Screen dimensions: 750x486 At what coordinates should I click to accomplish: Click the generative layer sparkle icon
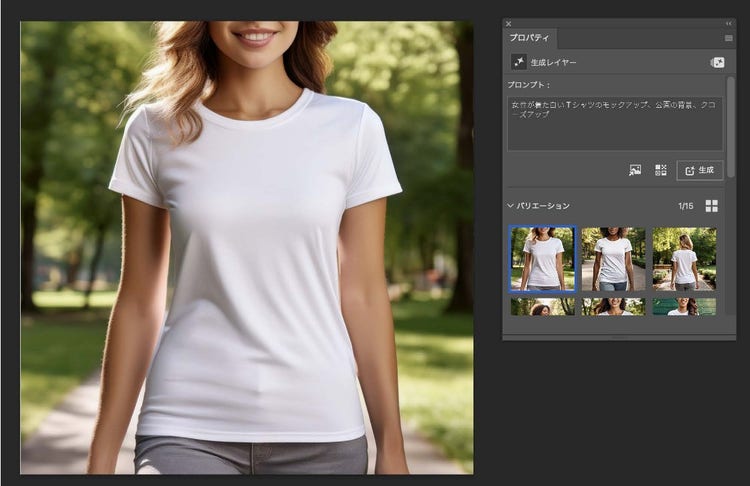[x=519, y=62]
